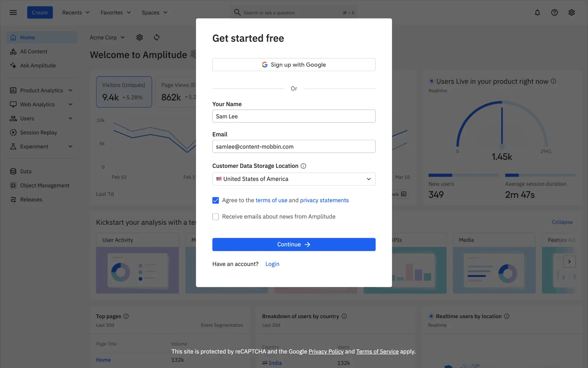This screenshot has width=588, height=368.
Task: Open the Recents menu
Action: pyautogui.click(x=76, y=13)
